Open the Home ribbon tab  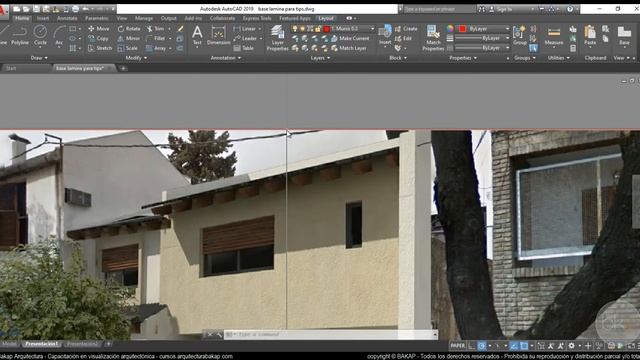coord(22,18)
